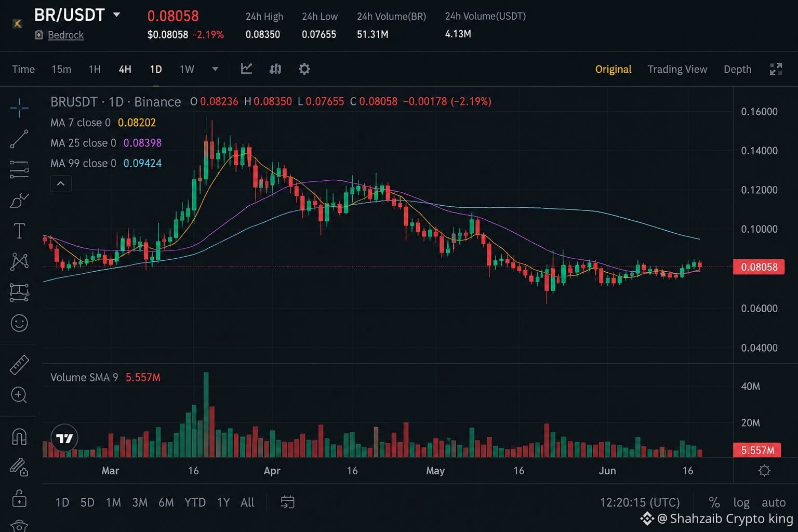Toggle the magnet mode tool
The width and height of the screenshot is (798, 532).
[19, 437]
